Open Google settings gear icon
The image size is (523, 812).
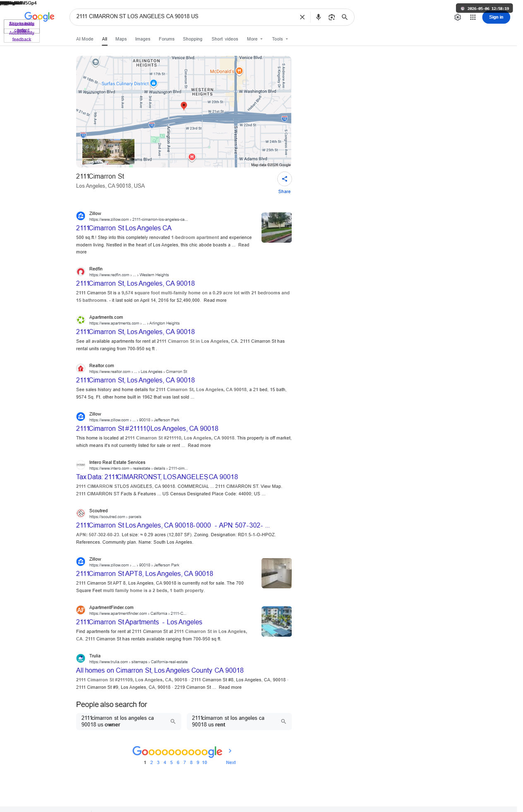(458, 17)
